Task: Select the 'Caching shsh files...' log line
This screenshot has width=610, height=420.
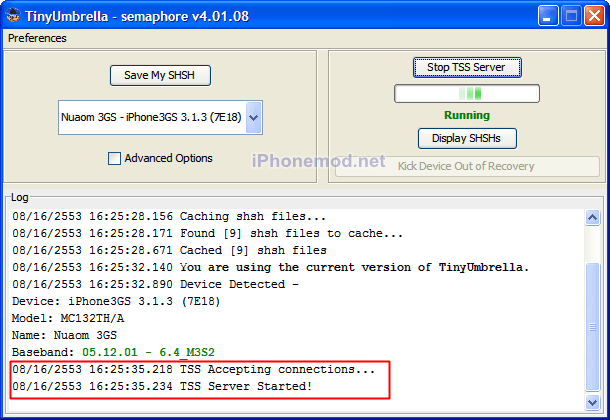Action: click(x=169, y=216)
